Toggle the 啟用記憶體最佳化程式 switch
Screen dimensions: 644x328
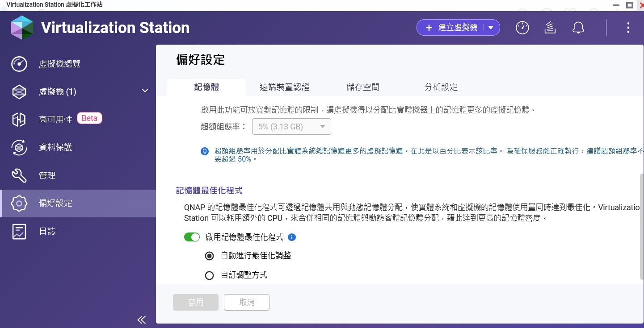point(192,237)
